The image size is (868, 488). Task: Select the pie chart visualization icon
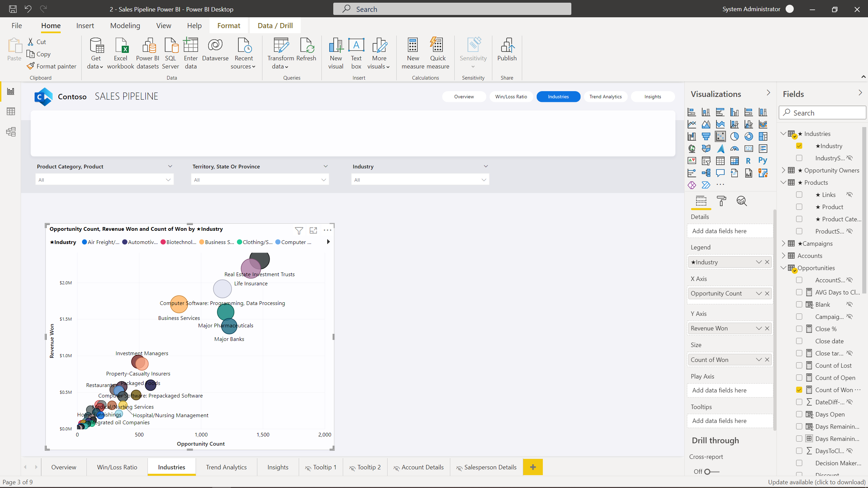tap(734, 136)
